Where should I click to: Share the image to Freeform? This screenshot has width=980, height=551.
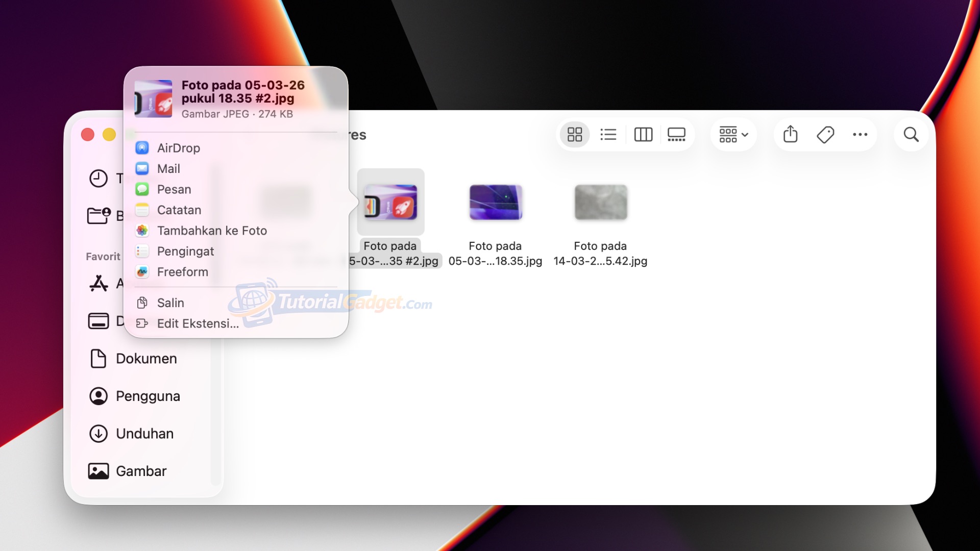182,272
